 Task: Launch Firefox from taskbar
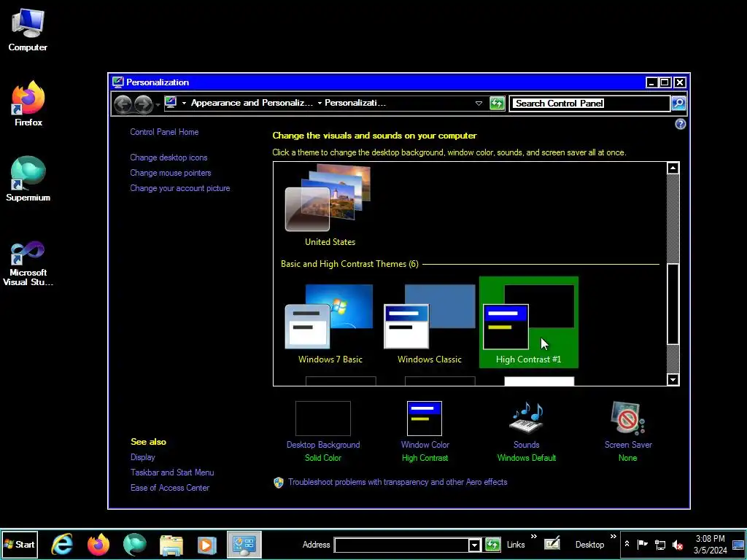click(x=98, y=544)
